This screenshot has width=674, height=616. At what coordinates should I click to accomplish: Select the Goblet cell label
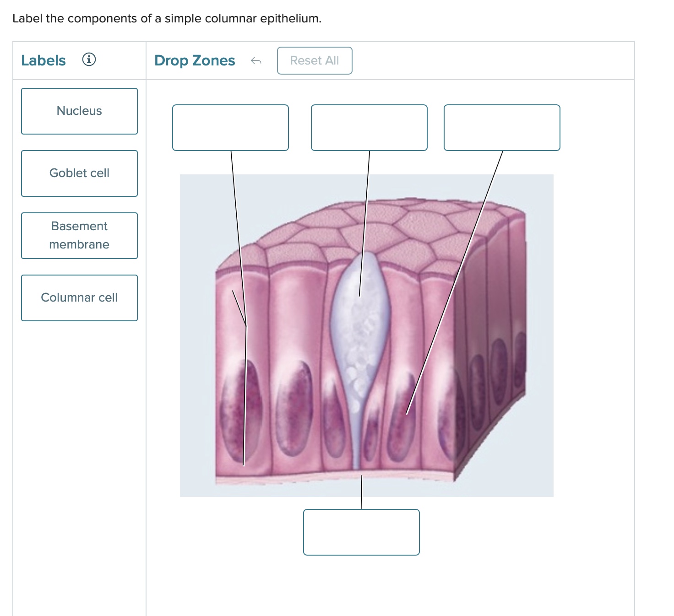pyautogui.click(x=79, y=173)
